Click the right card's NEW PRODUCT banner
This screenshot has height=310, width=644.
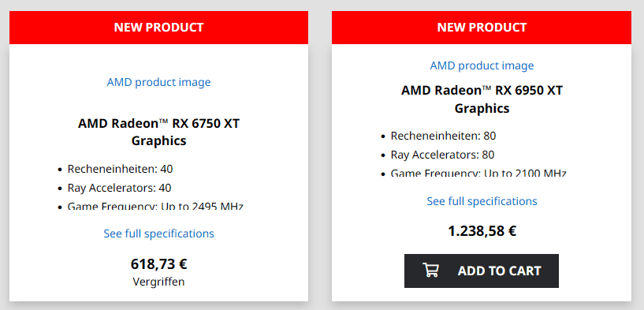point(482,27)
